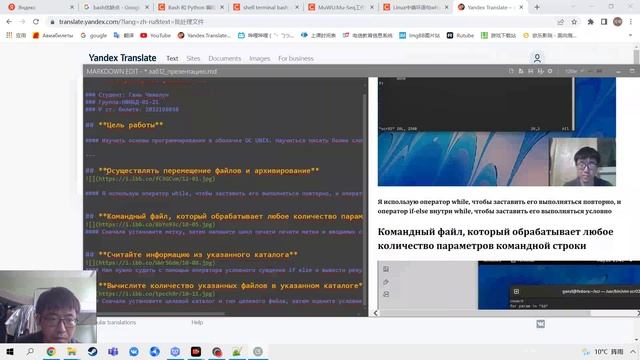Open File Explorer from the taskbar

pyautogui.click(x=72, y=351)
